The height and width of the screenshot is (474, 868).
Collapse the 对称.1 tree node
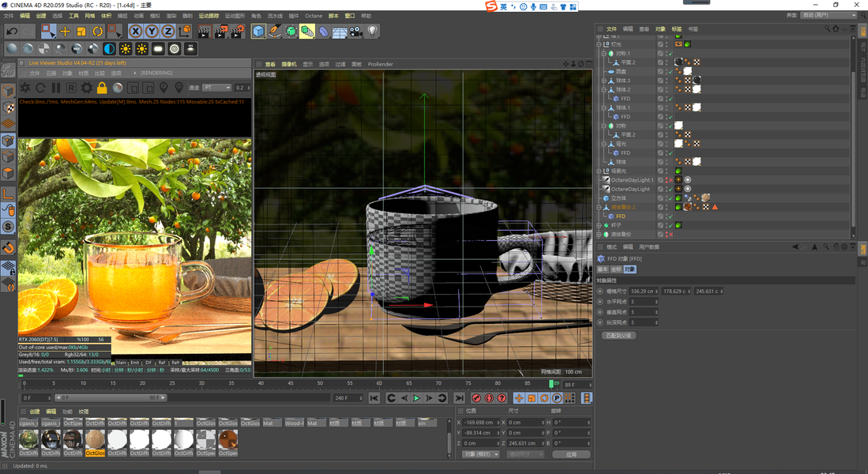[x=604, y=54]
